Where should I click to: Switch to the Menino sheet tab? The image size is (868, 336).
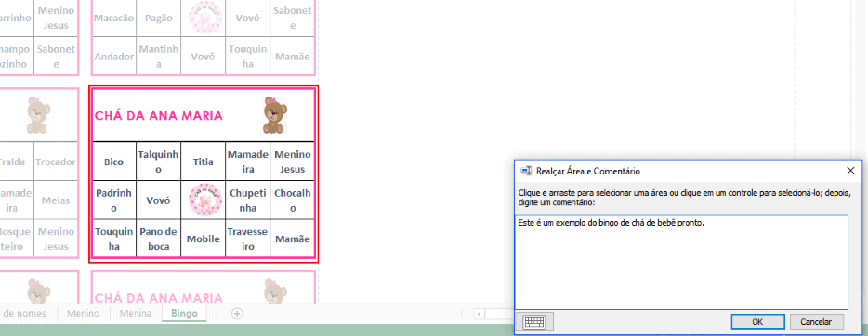[83, 314]
